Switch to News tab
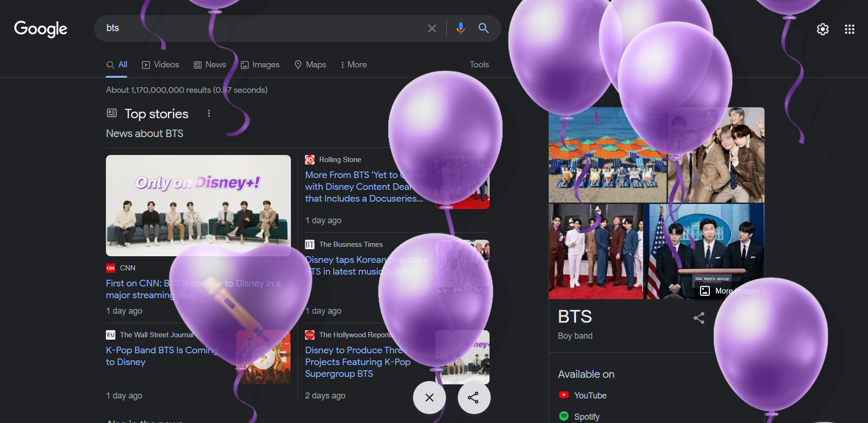The height and width of the screenshot is (423, 868). click(x=210, y=65)
